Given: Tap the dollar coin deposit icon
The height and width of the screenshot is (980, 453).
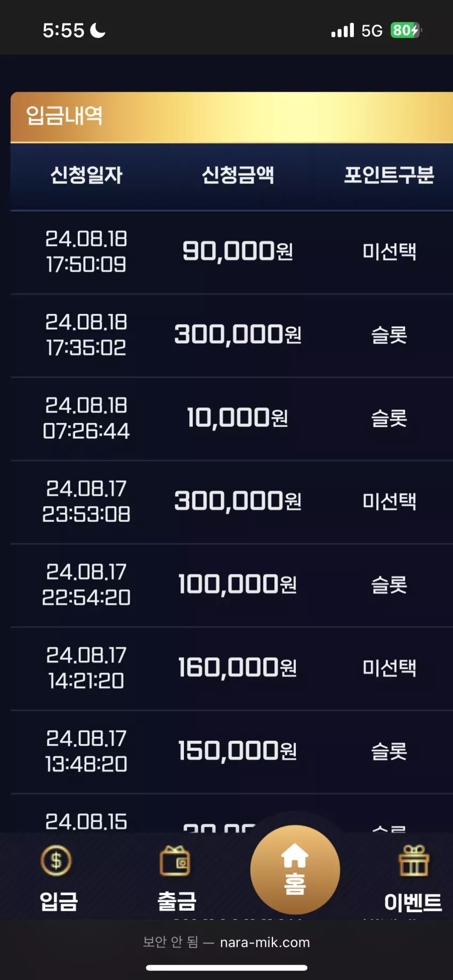Looking at the screenshot, I should pyautogui.click(x=56, y=860).
